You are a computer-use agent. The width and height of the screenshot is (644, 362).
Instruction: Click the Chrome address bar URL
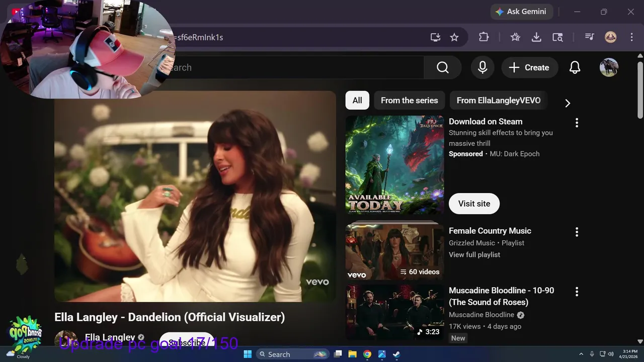coord(199,37)
